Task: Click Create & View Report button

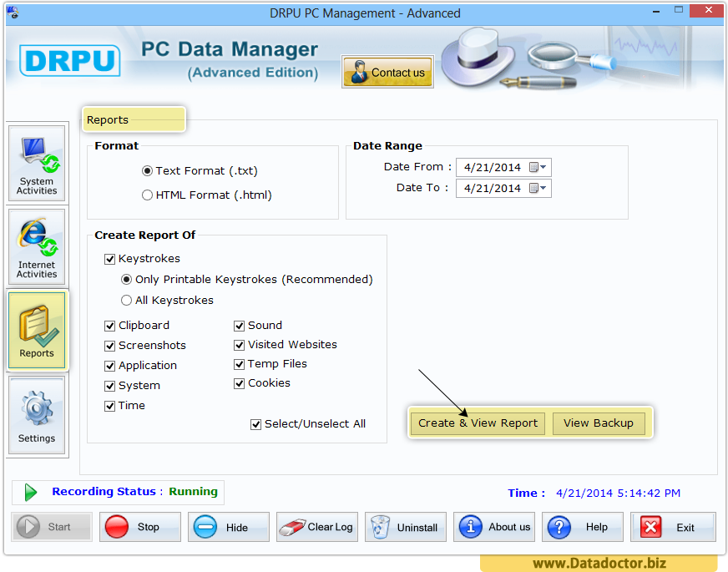Action: [x=478, y=423]
